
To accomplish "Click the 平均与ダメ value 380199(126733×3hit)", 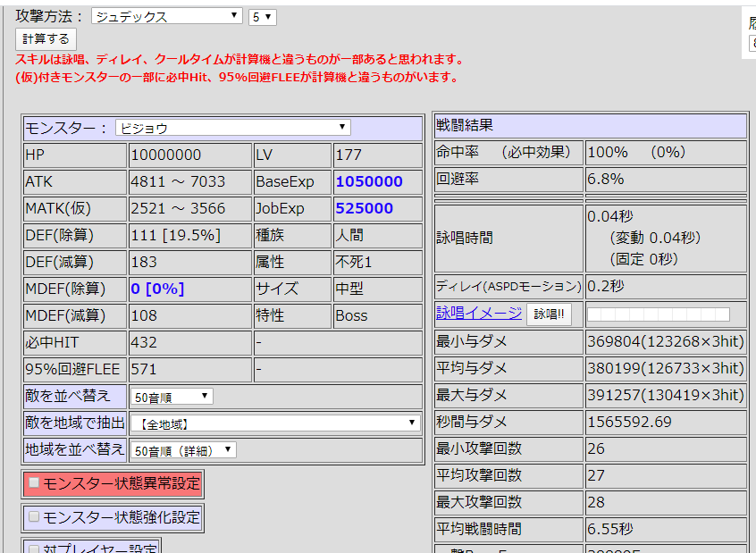I will tap(666, 369).
